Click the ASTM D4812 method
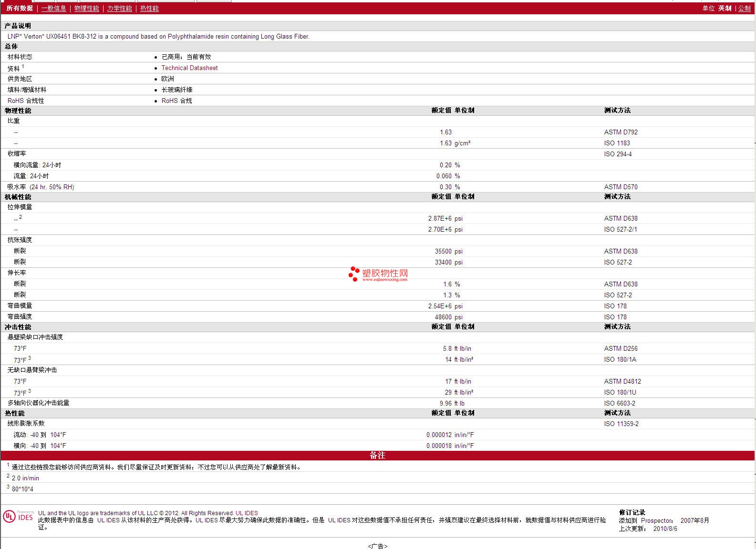The width and height of the screenshot is (756, 549). click(x=622, y=381)
